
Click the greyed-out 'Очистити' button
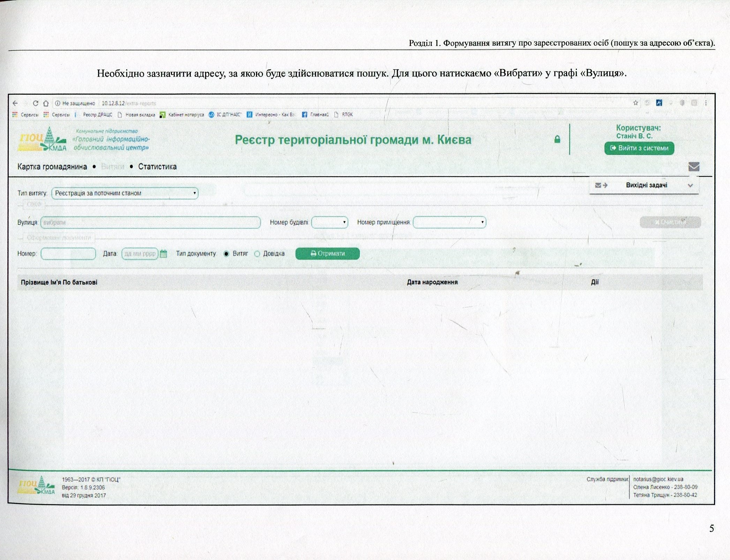(x=670, y=222)
